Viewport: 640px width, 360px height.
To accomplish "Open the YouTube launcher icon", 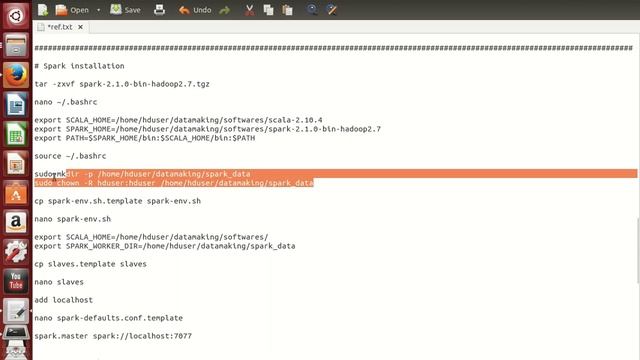I will tap(16, 281).
